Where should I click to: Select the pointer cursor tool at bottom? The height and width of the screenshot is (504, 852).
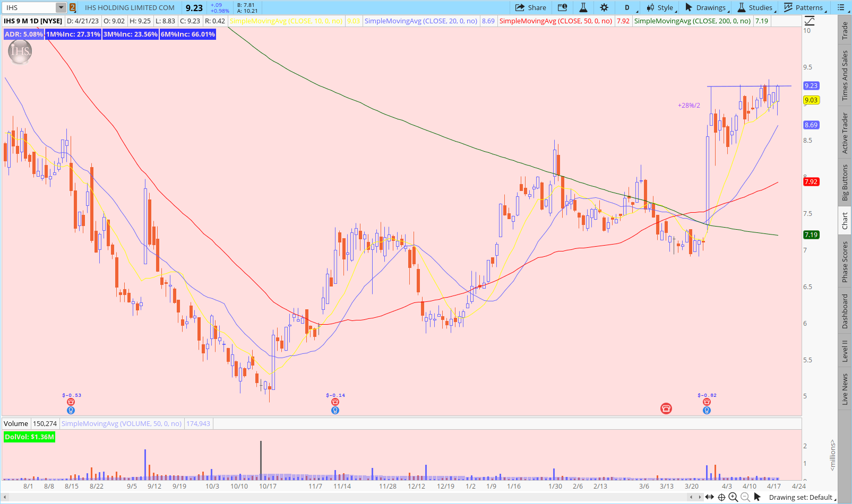click(758, 497)
